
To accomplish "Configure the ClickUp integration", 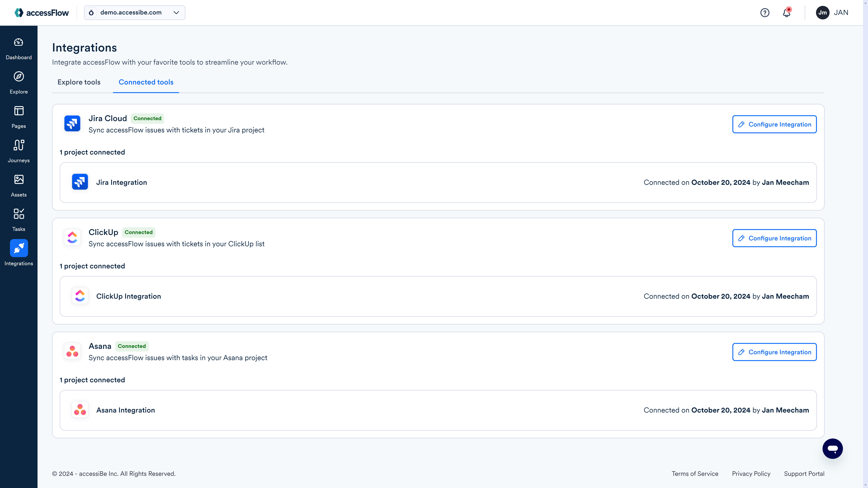I will point(774,238).
